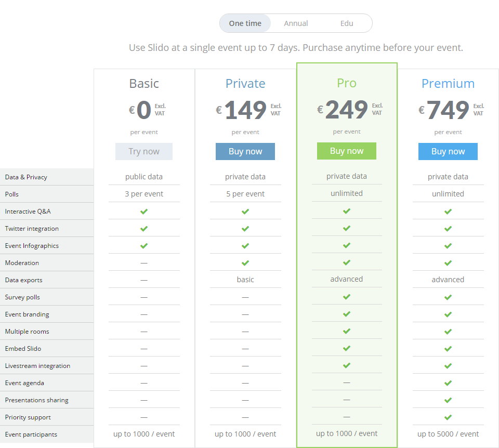Select the Edu pricing option

click(347, 23)
